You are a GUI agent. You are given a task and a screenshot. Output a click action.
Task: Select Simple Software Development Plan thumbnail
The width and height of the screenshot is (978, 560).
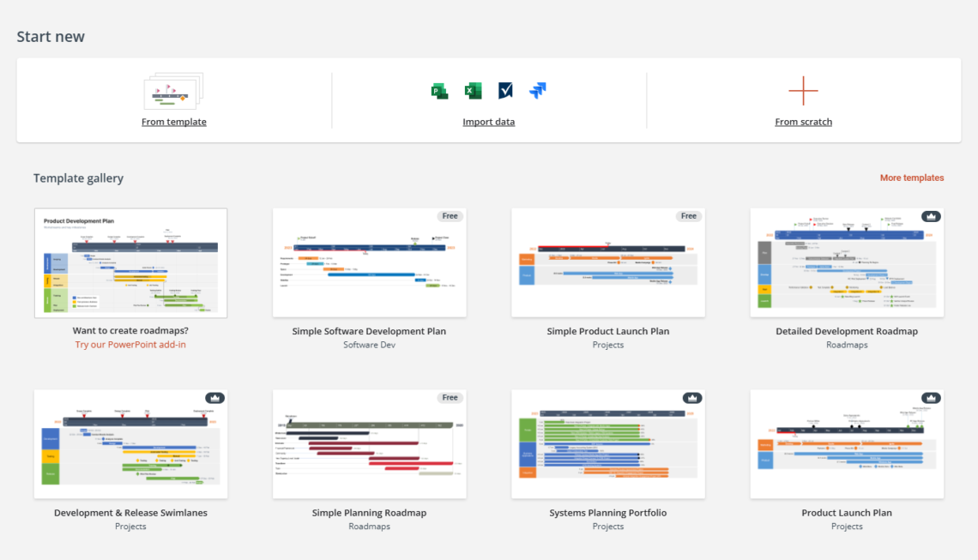coord(369,262)
